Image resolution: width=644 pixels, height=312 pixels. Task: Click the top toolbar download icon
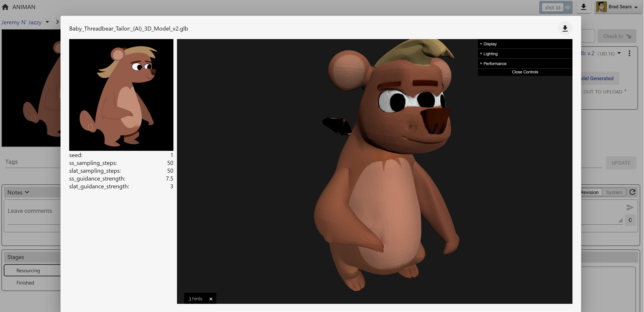click(x=583, y=7)
